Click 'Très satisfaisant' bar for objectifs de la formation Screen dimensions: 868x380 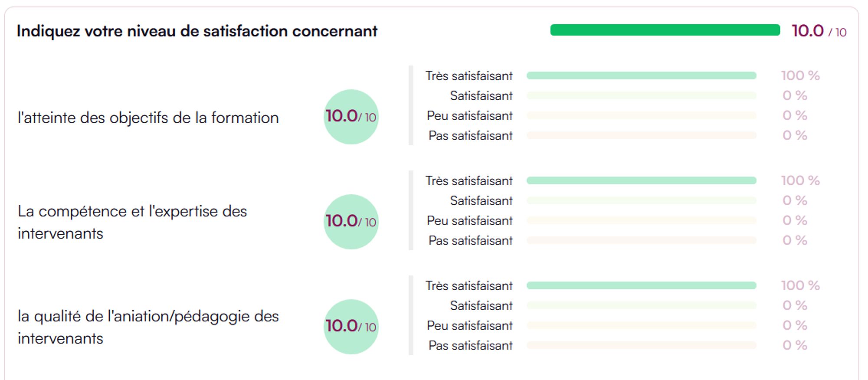(641, 76)
